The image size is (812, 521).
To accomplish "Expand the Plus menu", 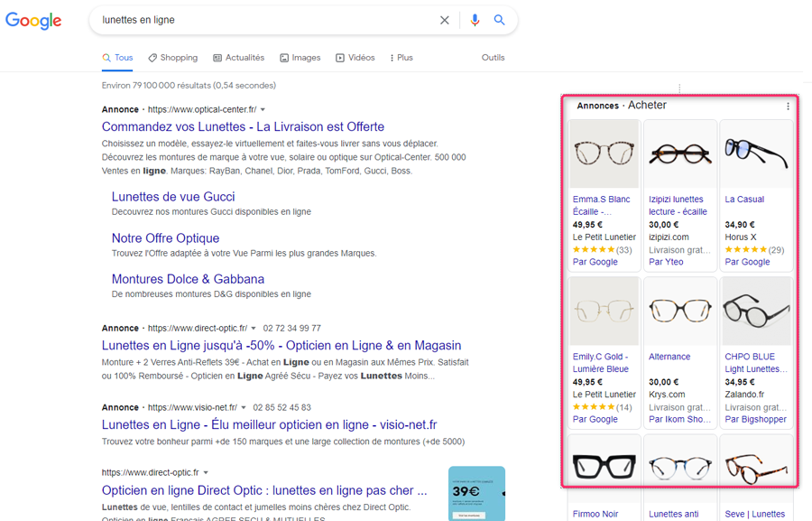I will tap(401, 58).
